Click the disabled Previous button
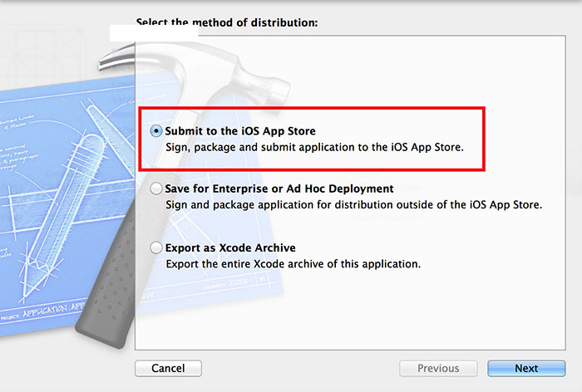This screenshot has height=392, width=582. tap(438, 368)
